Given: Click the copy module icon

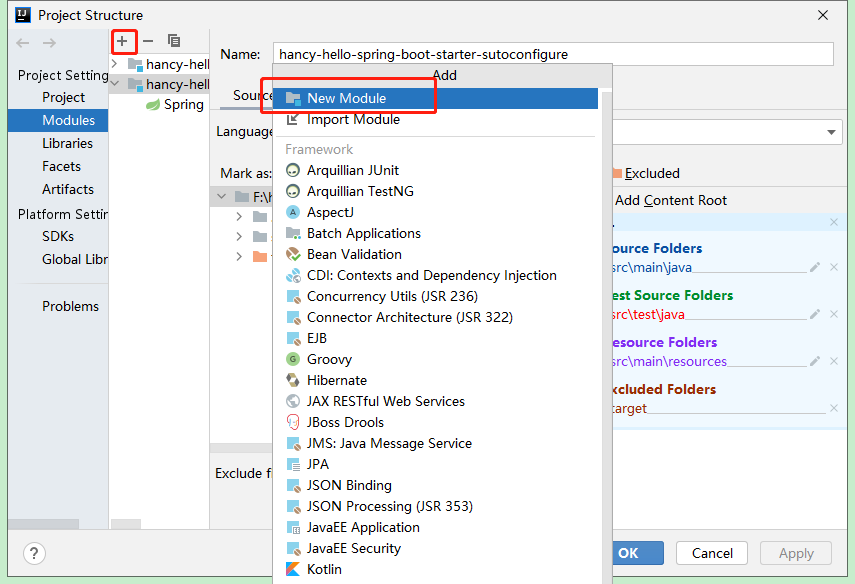Looking at the screenshot, I should pos(174,41).
